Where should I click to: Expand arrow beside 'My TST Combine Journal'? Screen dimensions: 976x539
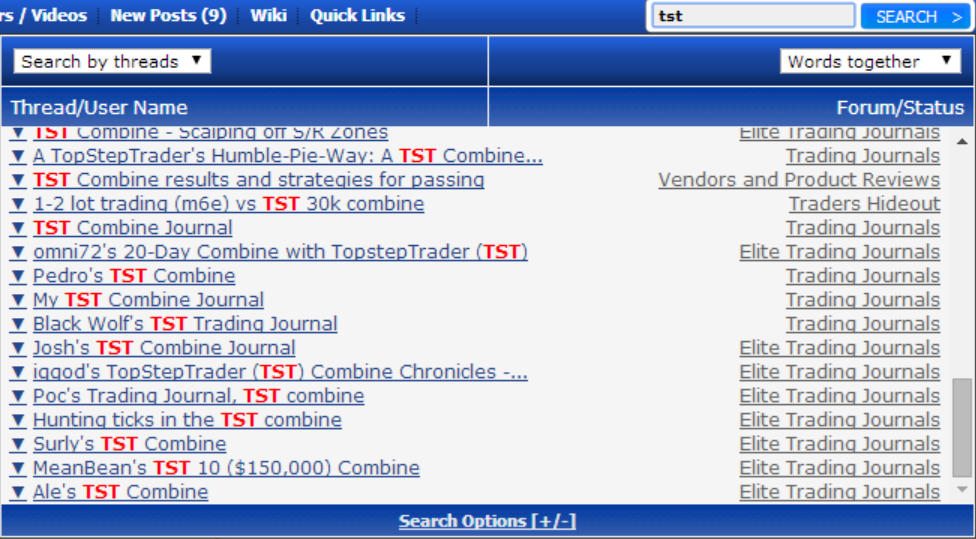pos(17,300)
